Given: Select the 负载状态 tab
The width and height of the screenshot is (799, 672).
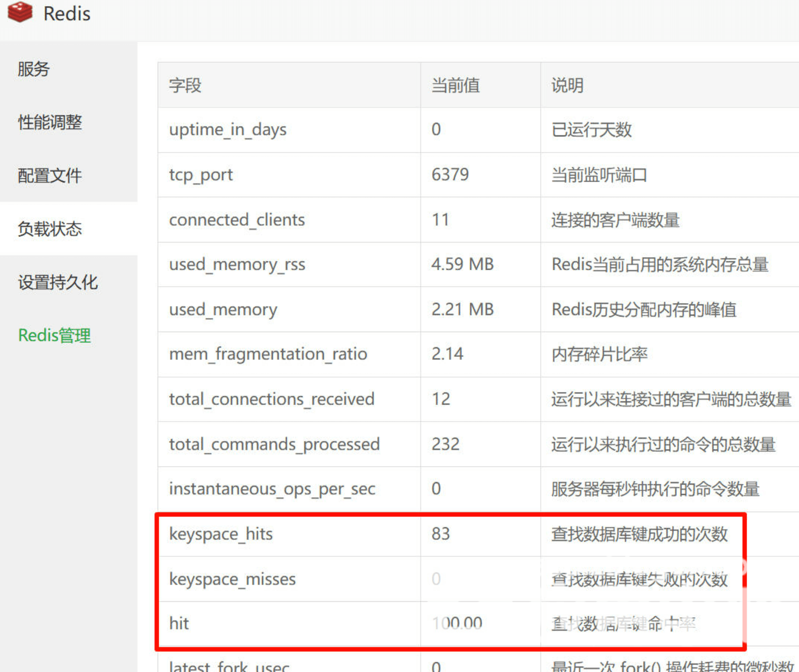Looking at the screenshot, I should pos(50,229).
